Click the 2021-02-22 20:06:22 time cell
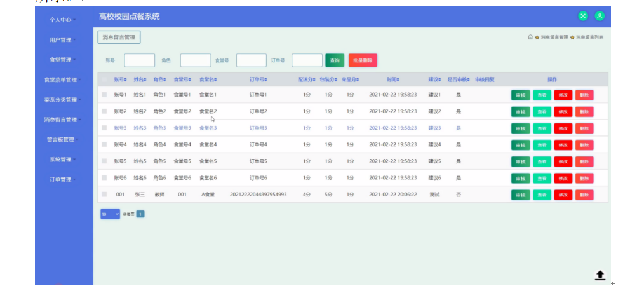This screenshot has height=288, width=644. (392, 194)
